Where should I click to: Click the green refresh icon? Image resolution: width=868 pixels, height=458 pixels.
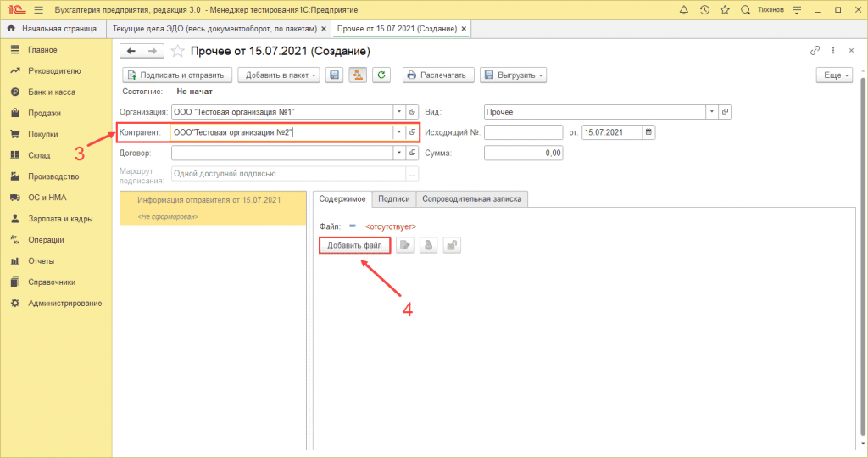click(x=381, y=75)
